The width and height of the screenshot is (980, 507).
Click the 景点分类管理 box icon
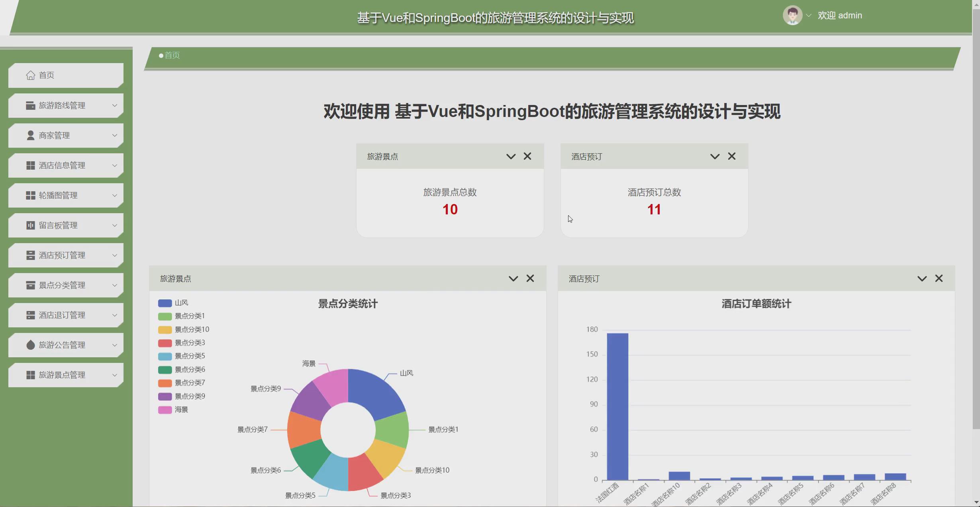coord(30,285)
